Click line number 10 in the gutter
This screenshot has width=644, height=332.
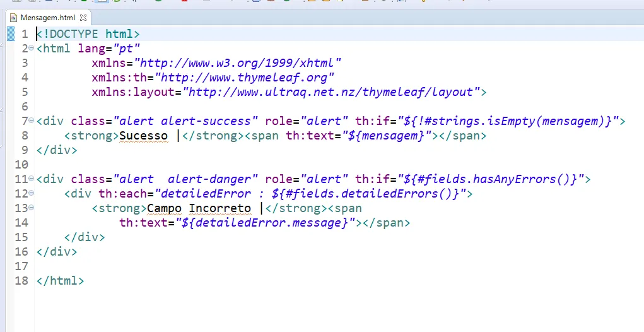(x=21, y=164)
